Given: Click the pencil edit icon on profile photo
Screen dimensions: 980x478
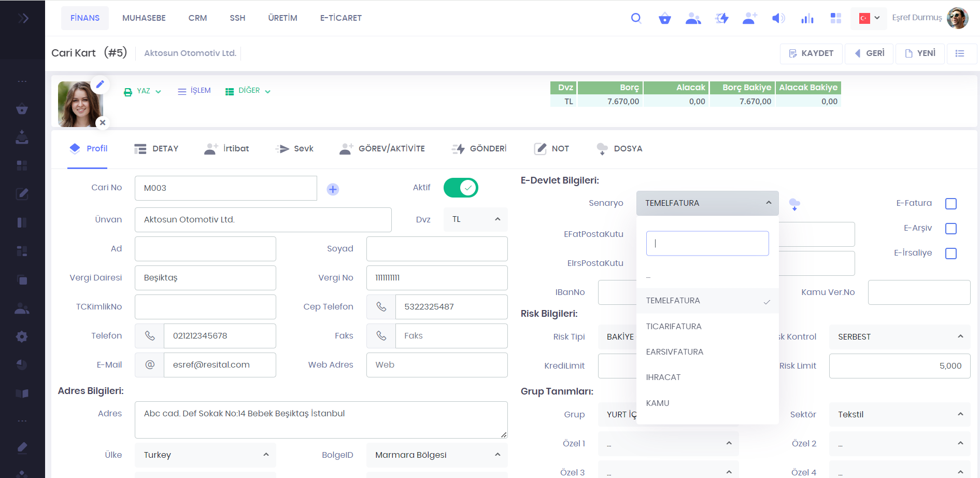Looking at the screenshot, I should coord(100,84).
